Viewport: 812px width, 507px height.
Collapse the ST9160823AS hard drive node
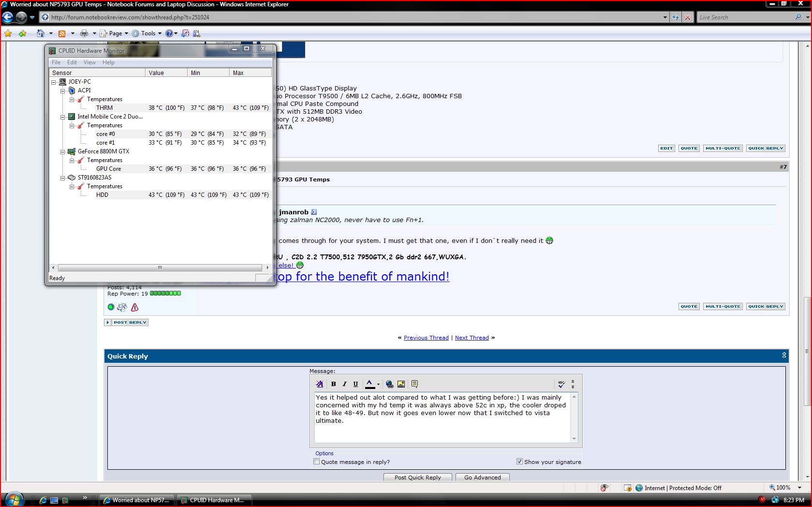(x=63, y=178)
